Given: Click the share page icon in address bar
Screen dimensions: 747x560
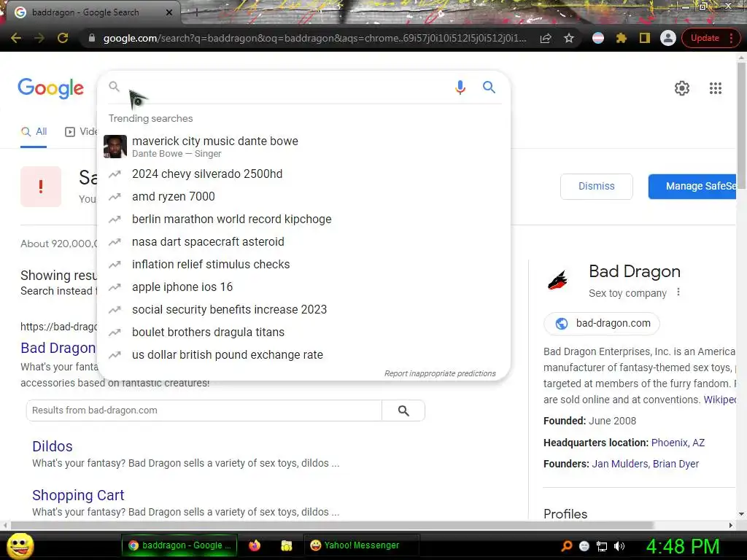Looking at the screenshot, I should [546, 38].
